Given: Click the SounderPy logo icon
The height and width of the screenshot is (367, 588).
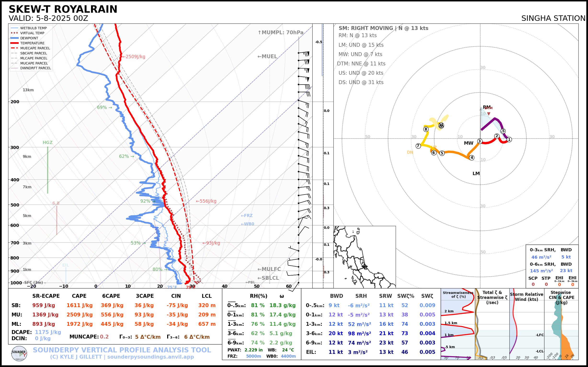Looking at the screenshot, I should 19,353.
